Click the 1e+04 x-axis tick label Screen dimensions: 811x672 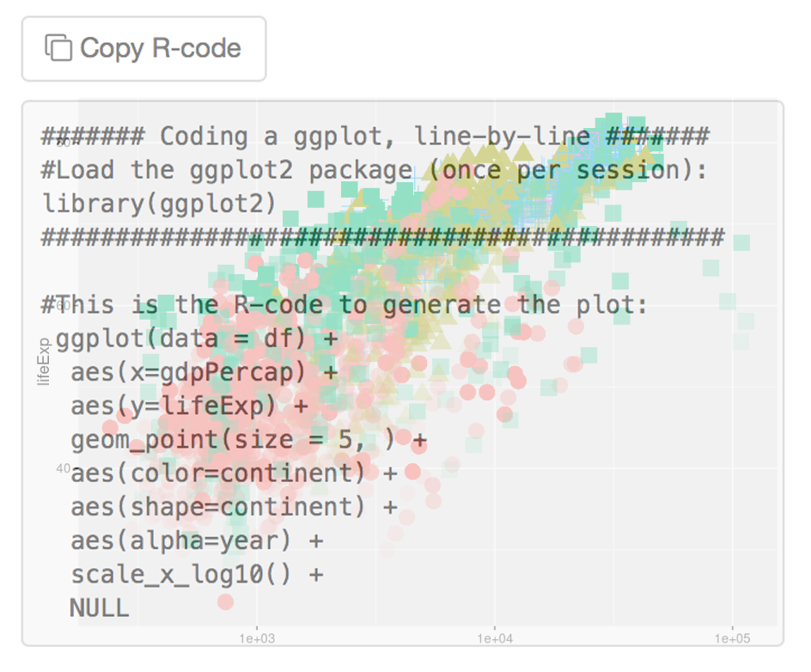495,638
